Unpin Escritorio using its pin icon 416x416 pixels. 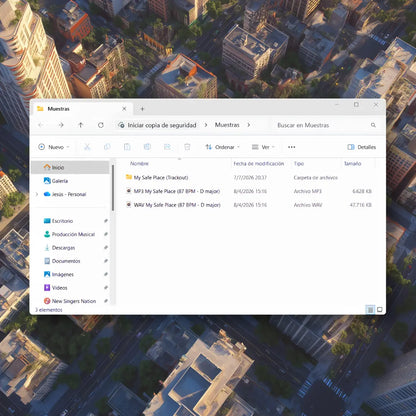click(106, 221)
